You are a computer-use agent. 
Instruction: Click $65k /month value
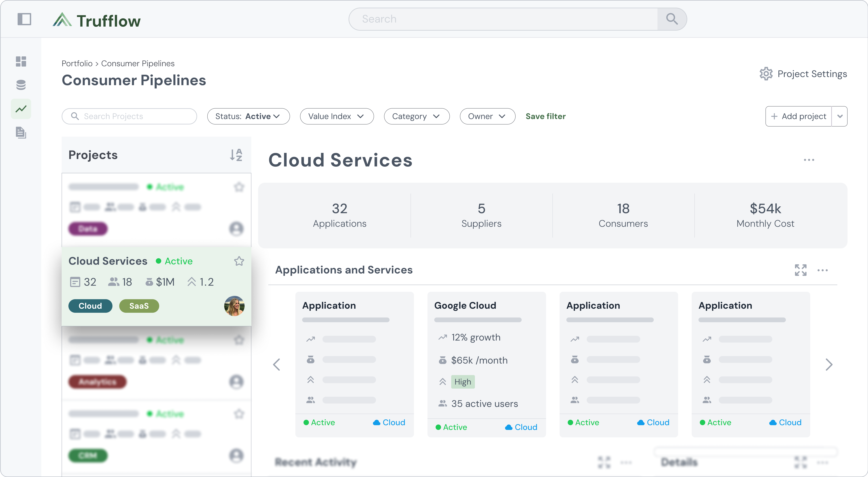pos(479,360)
